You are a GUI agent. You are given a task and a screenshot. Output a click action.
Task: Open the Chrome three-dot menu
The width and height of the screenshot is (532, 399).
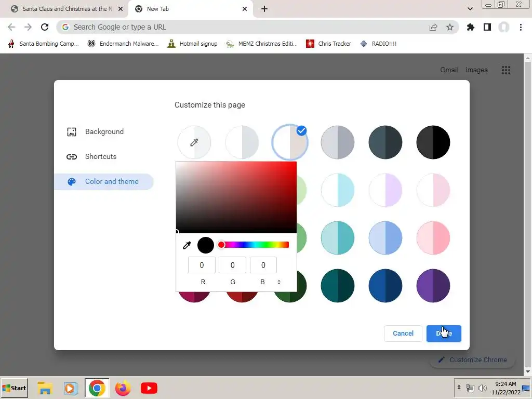(521, 27)
